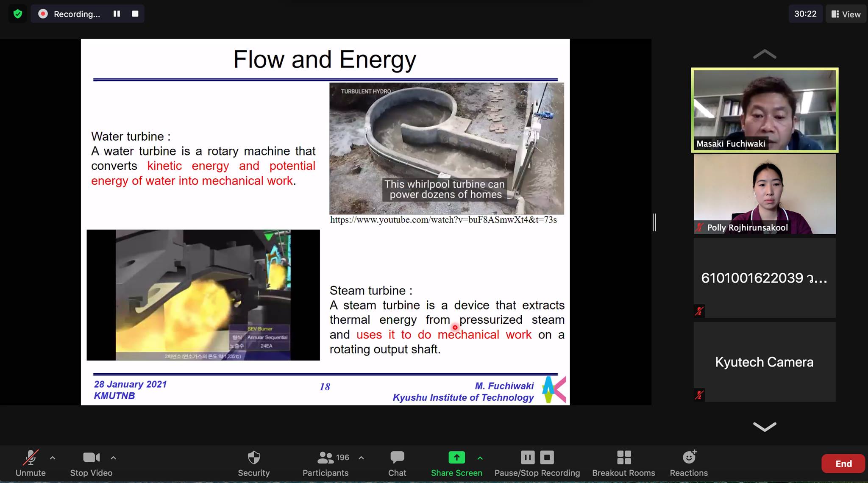Open the Security menu
868x483 pixels.
pyautogui.click(x=254, y=464)
